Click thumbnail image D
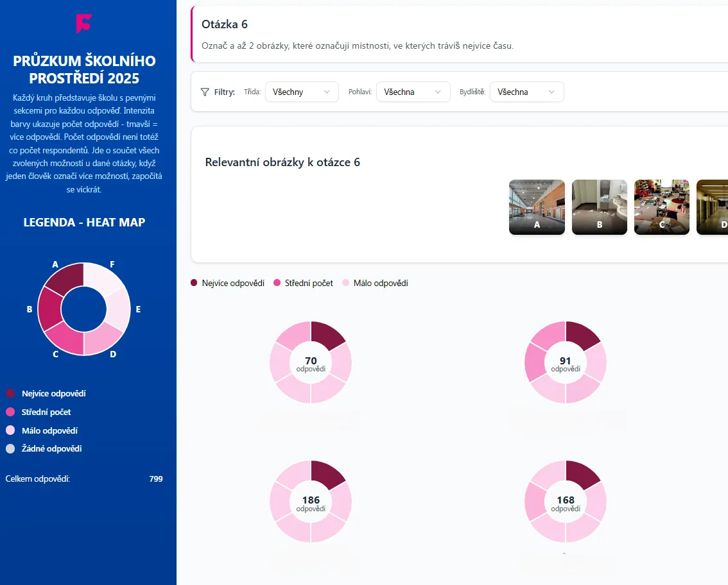 pyautogui.click(x=713, y=207)
